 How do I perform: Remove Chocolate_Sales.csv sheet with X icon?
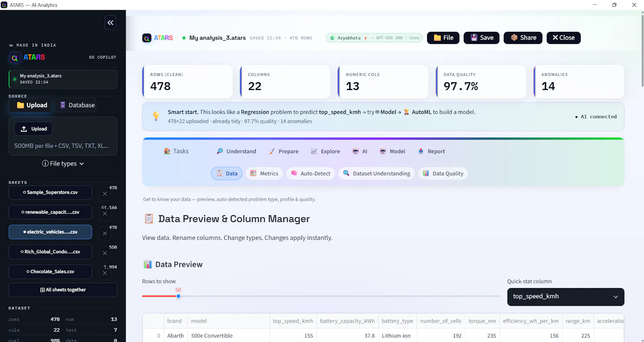click(105, 273)
